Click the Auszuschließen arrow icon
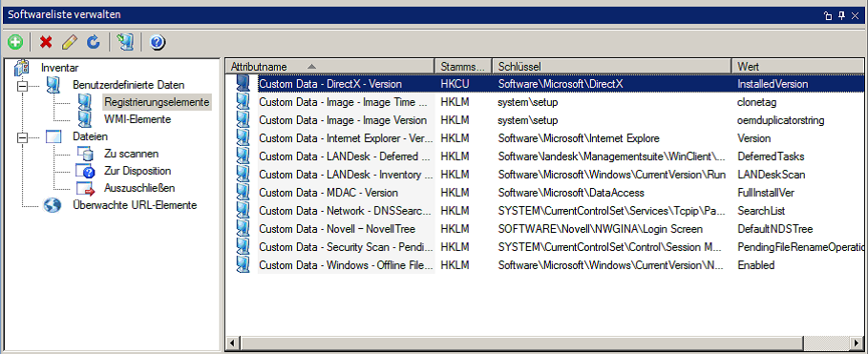868x354 pixels. click(85, 188)
